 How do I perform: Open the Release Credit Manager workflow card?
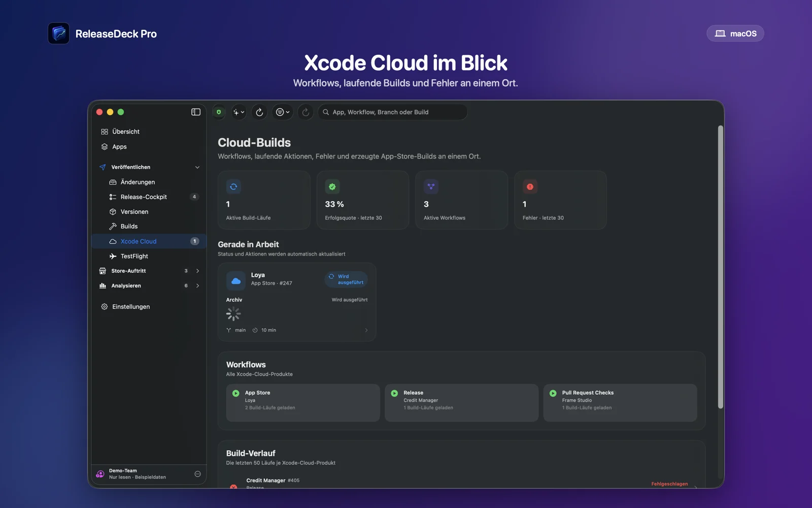click(x=461, y=403)
